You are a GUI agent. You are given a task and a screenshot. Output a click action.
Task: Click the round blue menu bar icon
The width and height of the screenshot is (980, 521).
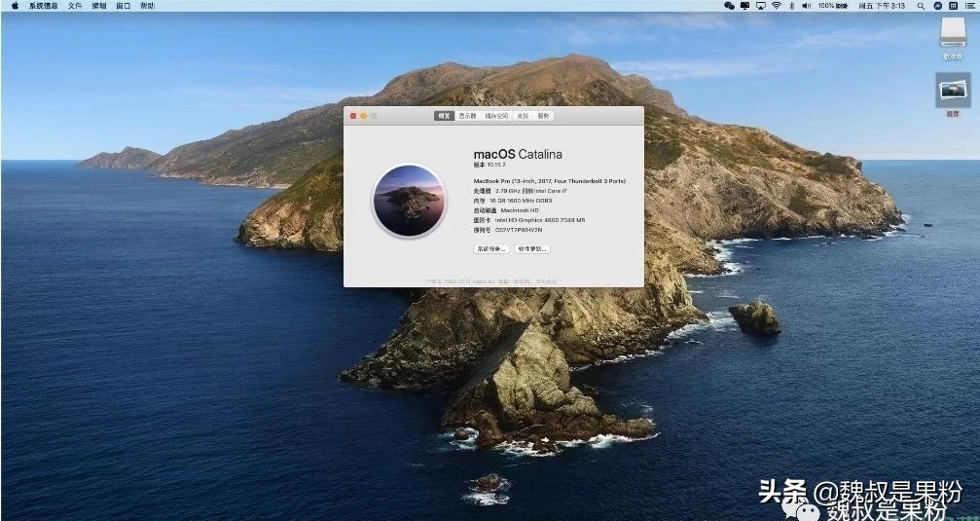tap(937, 6)
